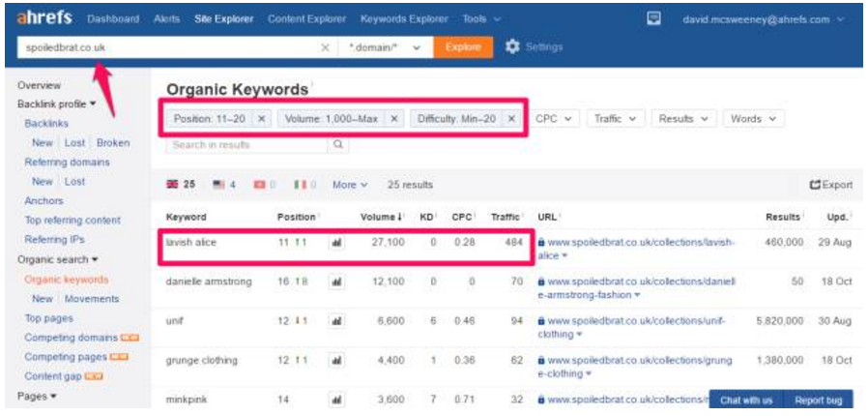Remove the Volume: 1,000–Max filter
868x416 pixels.
click(394, 119)
